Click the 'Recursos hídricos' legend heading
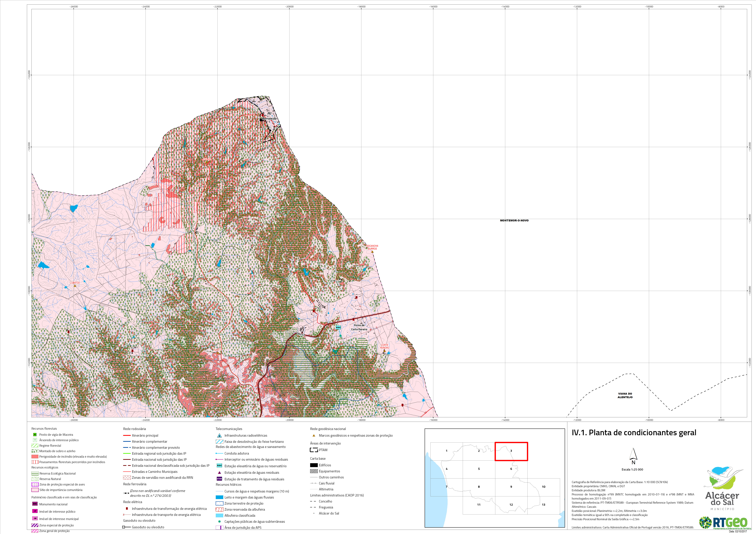This screenshot has width=756, height=534. (x=229, y=485)
